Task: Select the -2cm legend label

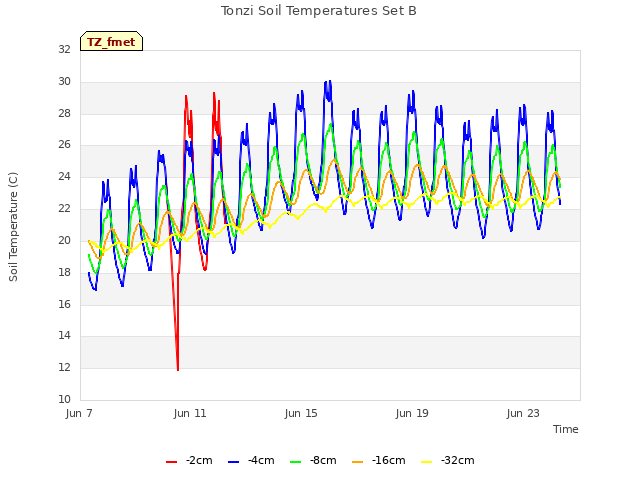Action: pos(199,460)
